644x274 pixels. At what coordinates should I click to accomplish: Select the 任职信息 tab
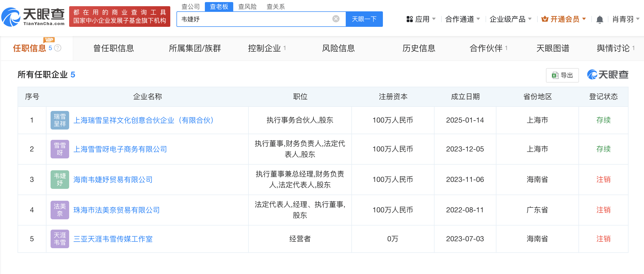click(37, 48)
